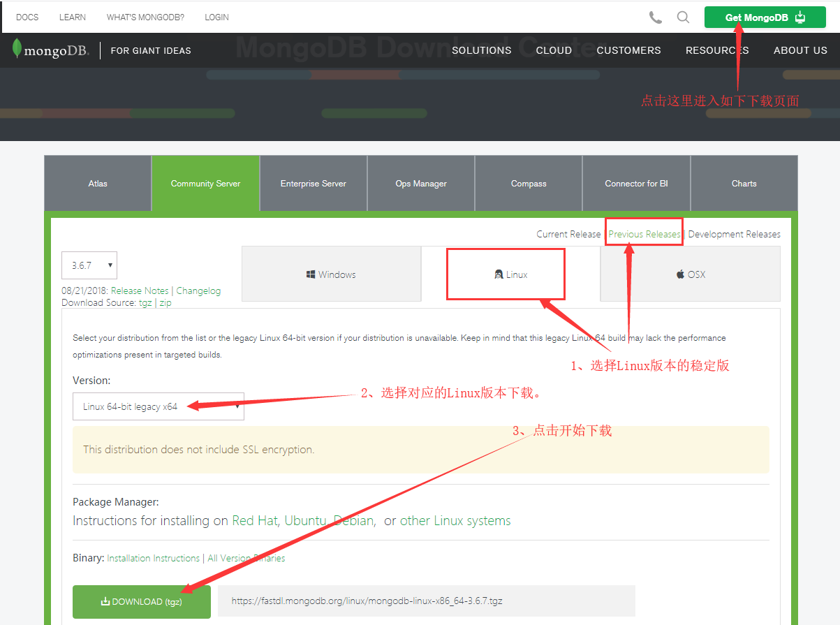840x625 pixels.
Task: Open the CLOUD menu
Action: 554,50
